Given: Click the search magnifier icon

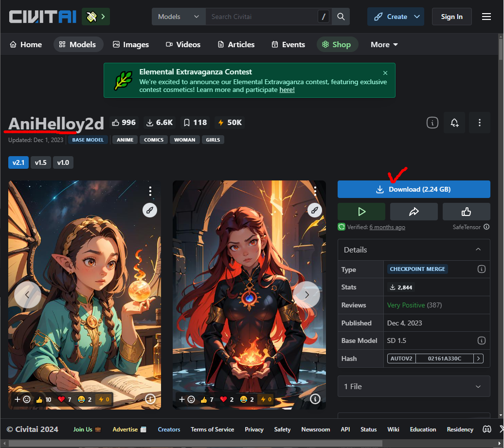Looking at the screenshot, I should pyautogui.click(x=341, y=17).
